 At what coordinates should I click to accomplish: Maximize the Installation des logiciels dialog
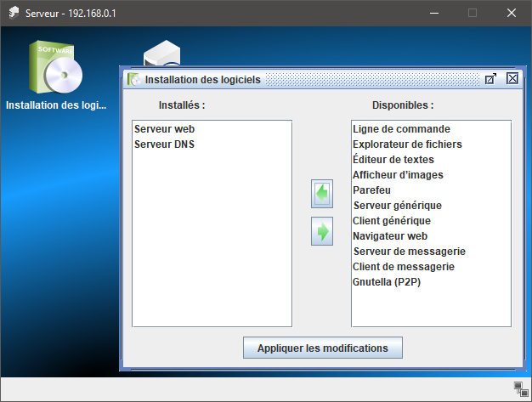click(x=490, y=79)
